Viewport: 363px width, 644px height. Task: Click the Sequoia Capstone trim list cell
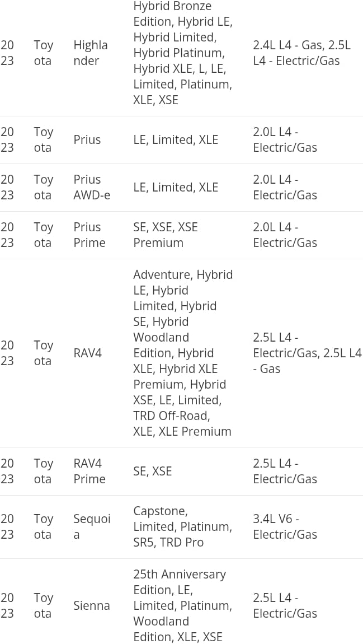point(182,526)
